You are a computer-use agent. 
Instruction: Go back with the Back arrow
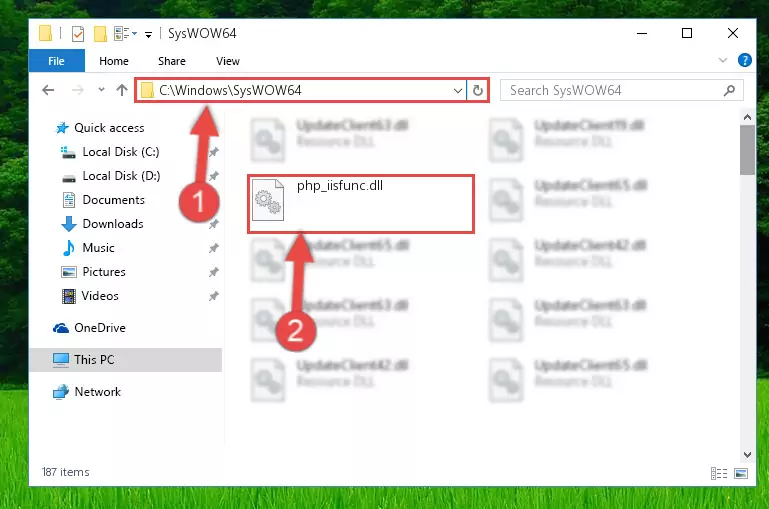pos(48,90)
